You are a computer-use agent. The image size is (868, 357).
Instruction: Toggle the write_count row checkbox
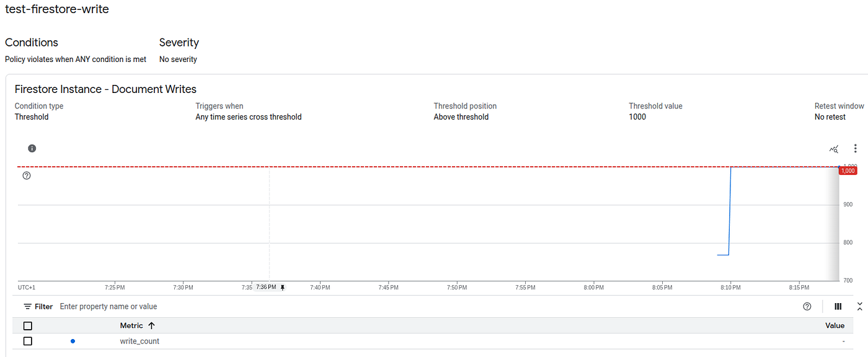click(27, 342)
